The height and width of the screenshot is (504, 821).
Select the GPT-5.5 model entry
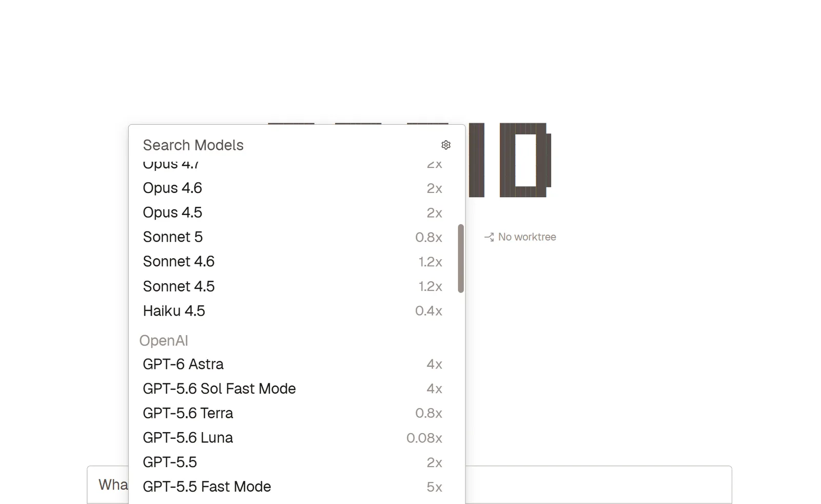(x=292, y=462)
